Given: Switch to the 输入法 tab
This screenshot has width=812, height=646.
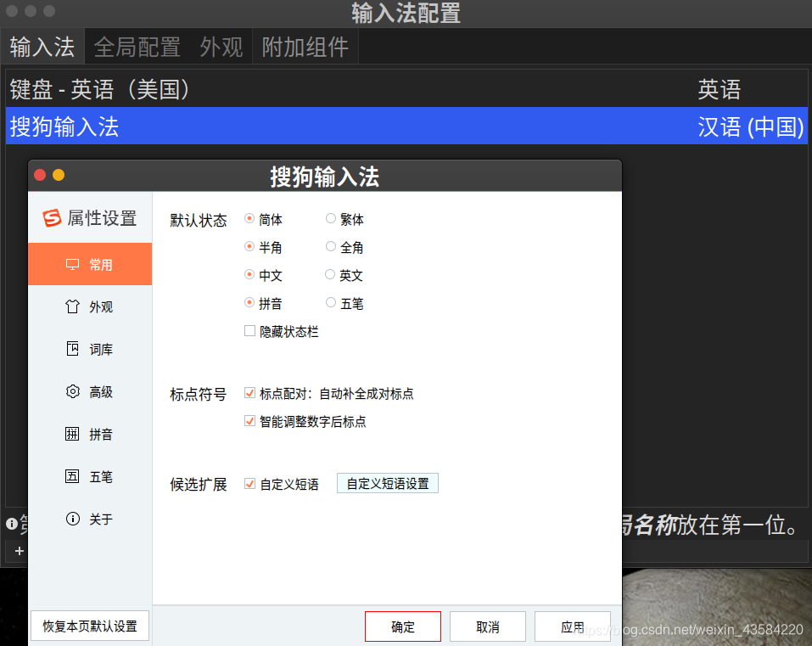Looking at the screenshot, I should (x=42, y=48).
